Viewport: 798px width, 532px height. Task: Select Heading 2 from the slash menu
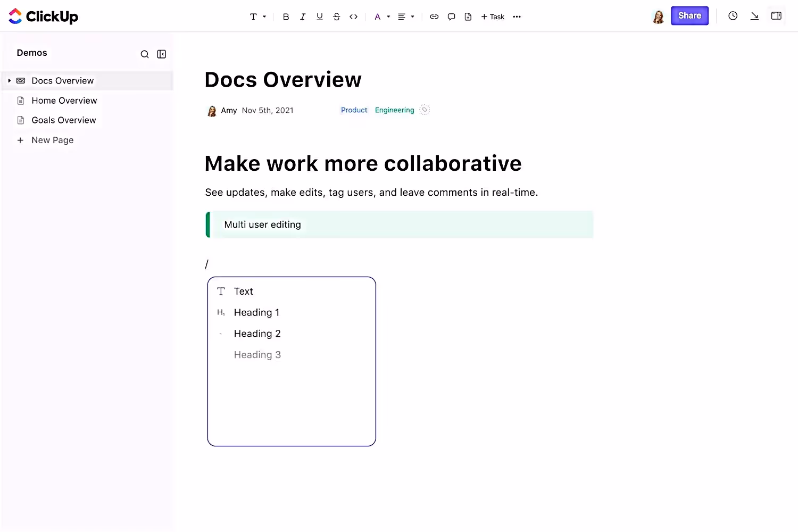(x=257, y=334)
